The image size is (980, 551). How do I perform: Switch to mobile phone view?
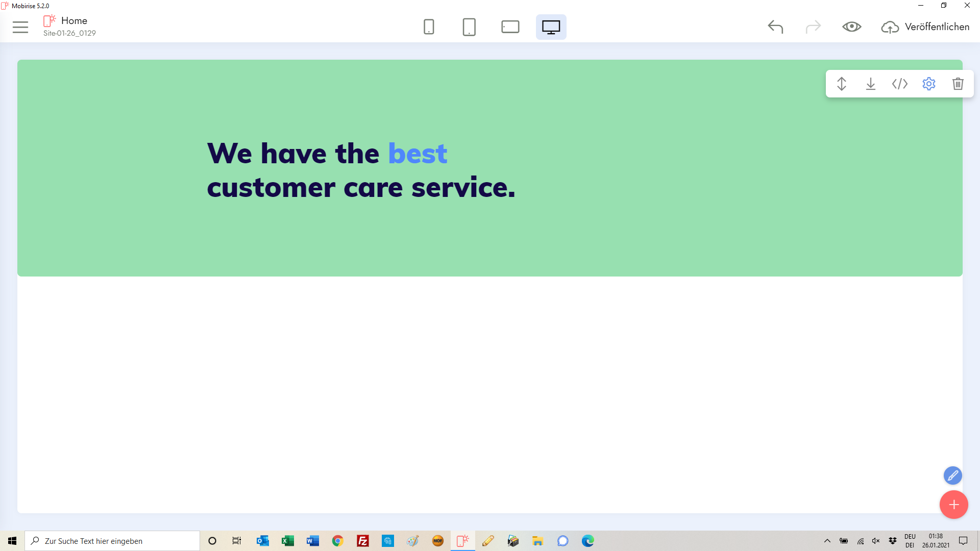(429, 27)
